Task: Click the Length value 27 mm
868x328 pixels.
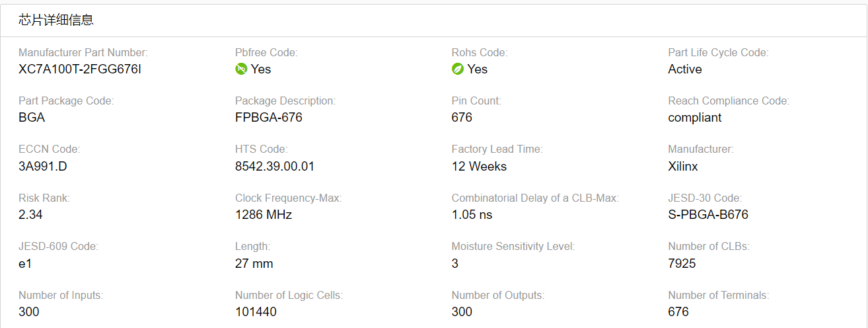Action: (254, 264)
